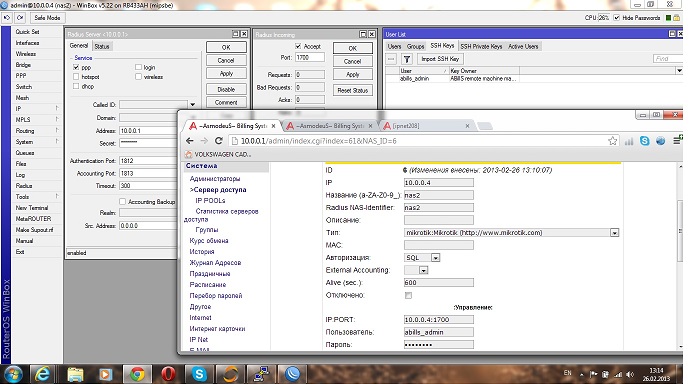Image resolution: width=689 pixels, height=384 pixels.
Task: Click the volume icon in system tray
Action: (630, 374)
